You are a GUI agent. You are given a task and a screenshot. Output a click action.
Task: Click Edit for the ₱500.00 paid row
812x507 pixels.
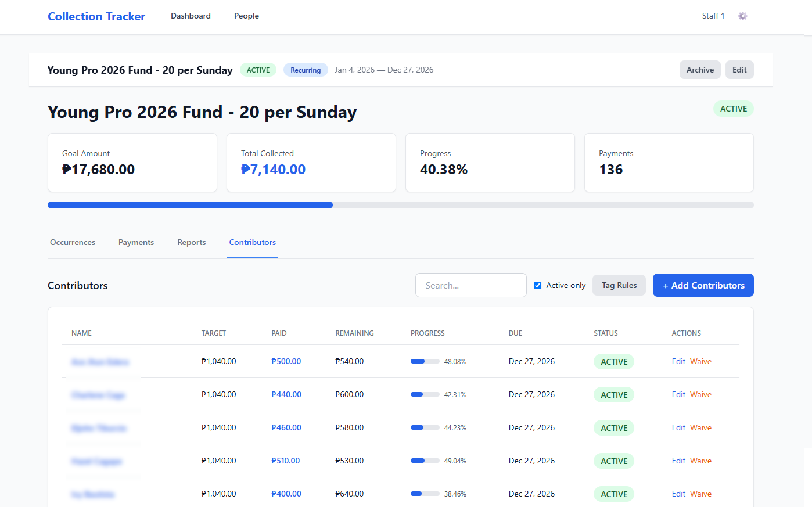tap(678, 361)
